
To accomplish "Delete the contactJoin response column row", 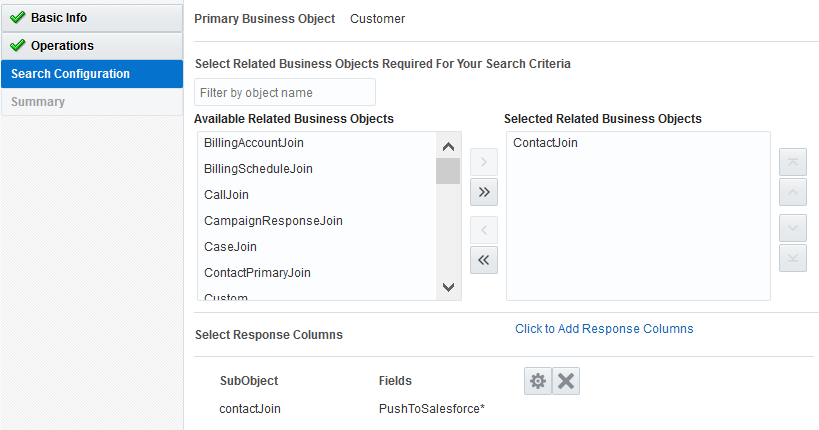I will coord(566,381).
